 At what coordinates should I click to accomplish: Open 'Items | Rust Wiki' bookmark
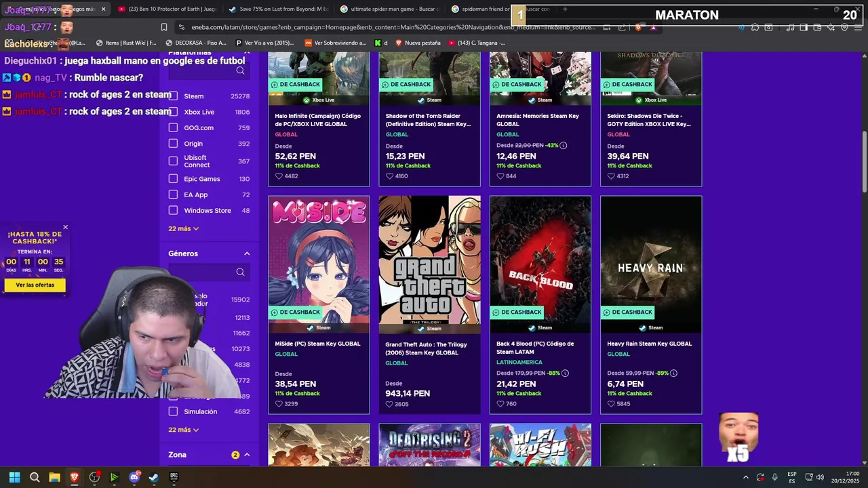pos(125,43)
